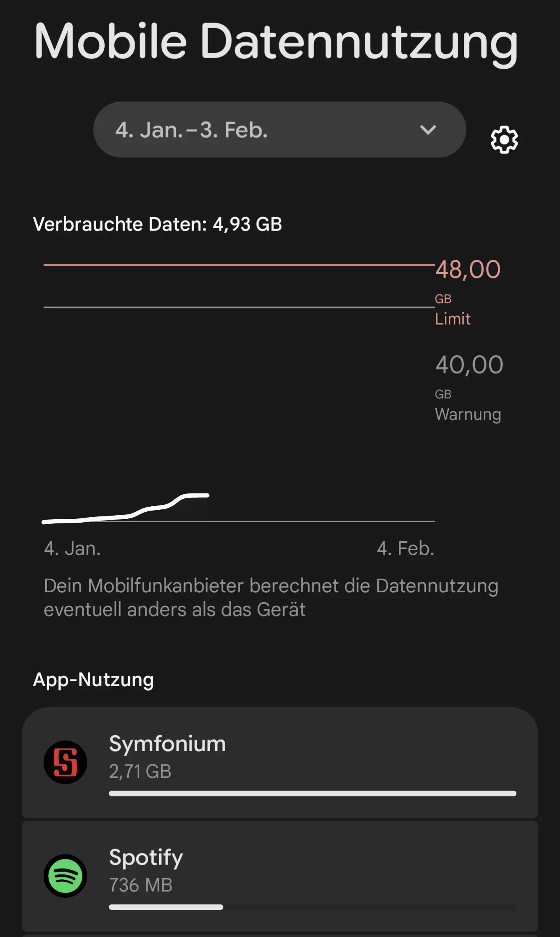560x937 pixels.
Task: Tap the Symfonium 2,71 GB usage amount
Action: 140,771
